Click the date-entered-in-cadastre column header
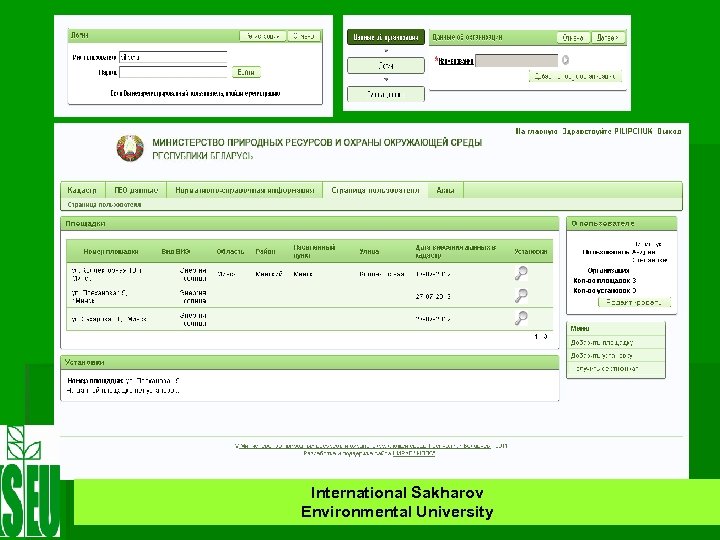The width and height of the screenshot is (720, 540). [456, 252]
